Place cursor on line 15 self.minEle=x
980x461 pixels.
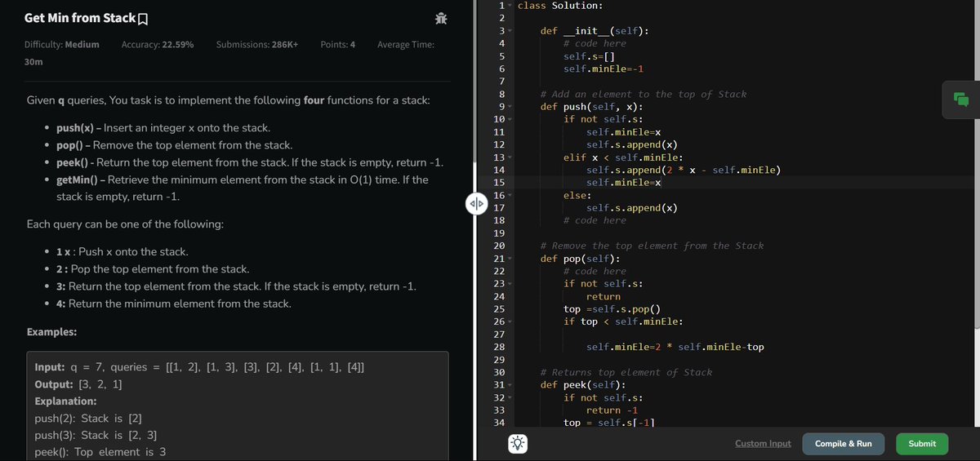pyautogui.click(x=623, y=183)
